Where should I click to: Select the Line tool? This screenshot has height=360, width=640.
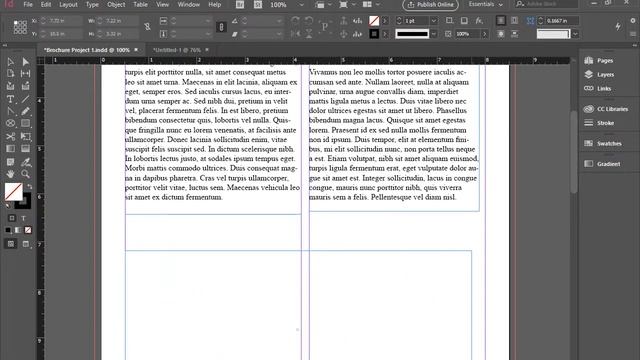(x=25, y=99)
